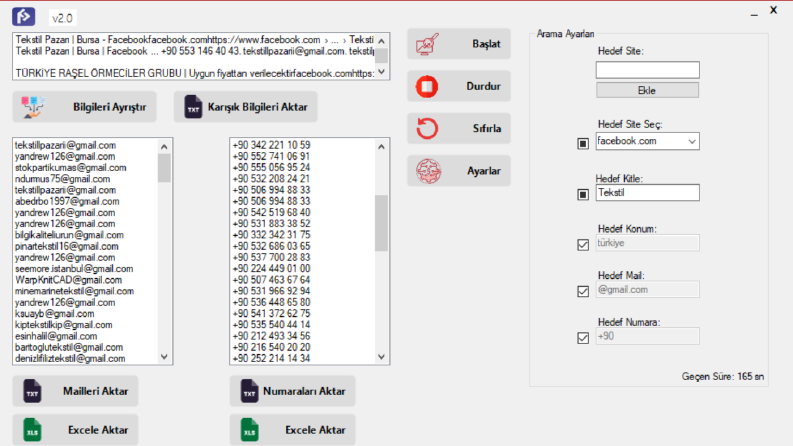Click Numaraları Aktar label
The image size is (793, 446).
click(304, 391)
